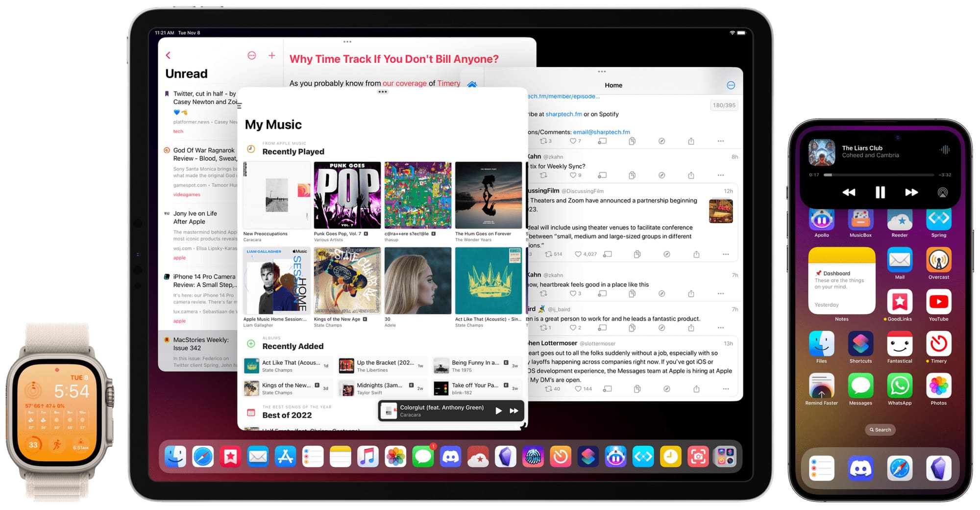Open the Notes Dashboard widget on iPhone
The image size is (980, 510).
click(841, 280)
